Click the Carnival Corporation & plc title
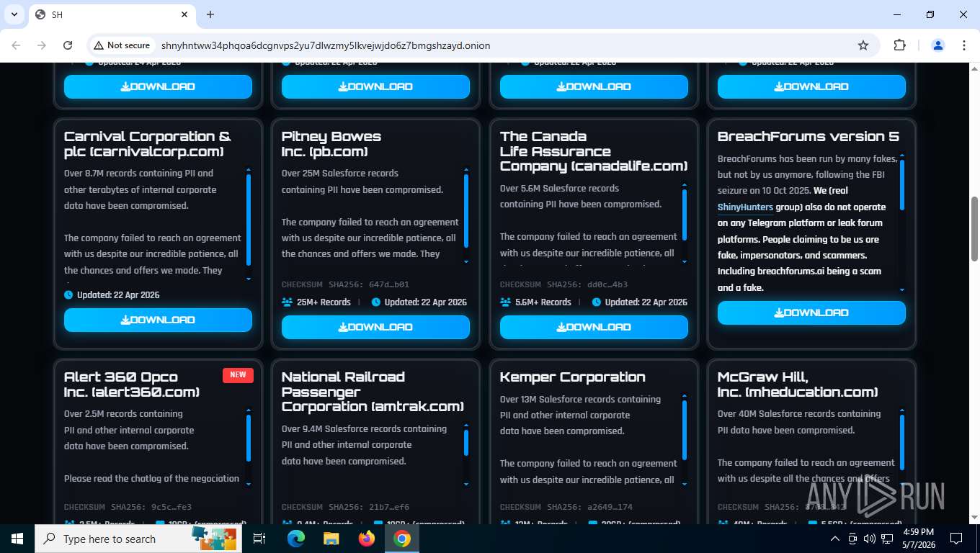980x553 pixels. (147, 144)
